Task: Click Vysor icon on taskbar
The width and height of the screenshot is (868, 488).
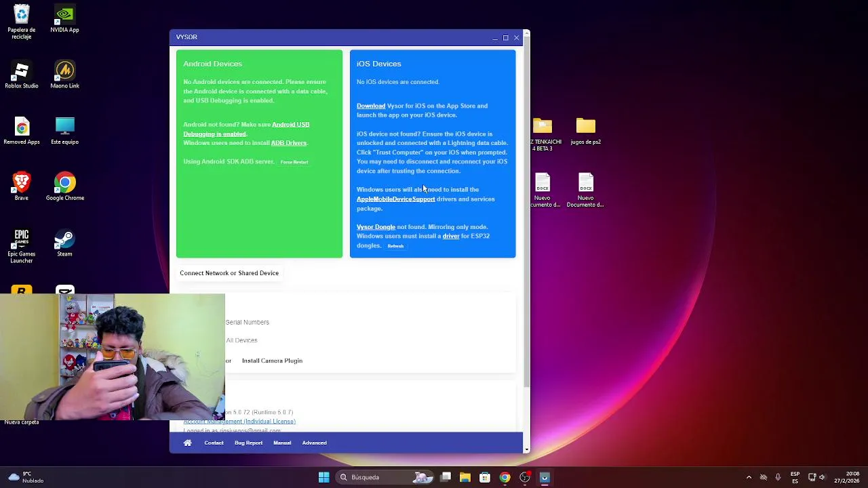Action: pos(544,477)
